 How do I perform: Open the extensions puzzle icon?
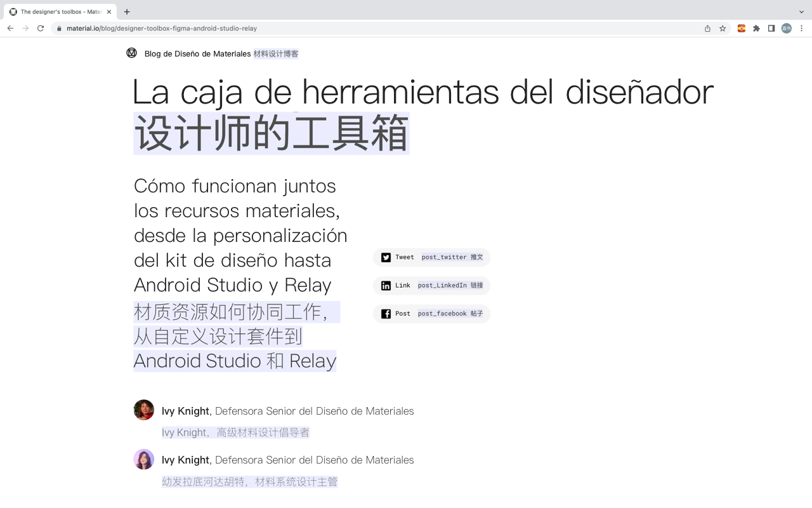point(756,29)
